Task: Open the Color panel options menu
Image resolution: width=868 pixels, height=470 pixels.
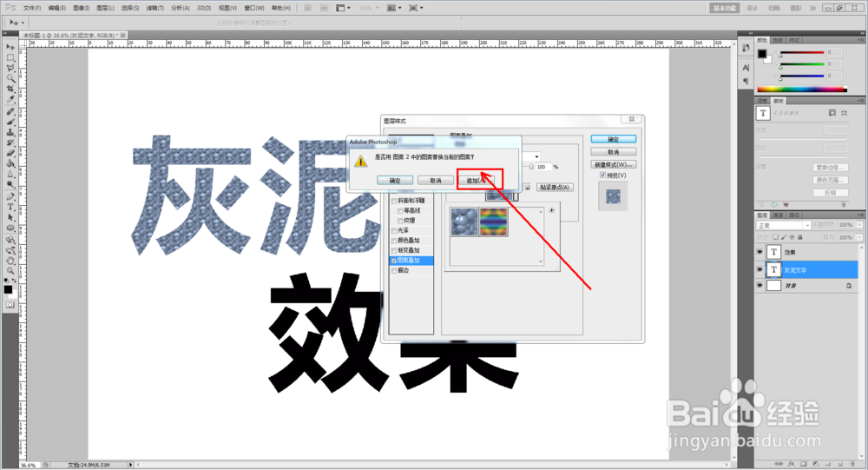Action: (860, 40)
